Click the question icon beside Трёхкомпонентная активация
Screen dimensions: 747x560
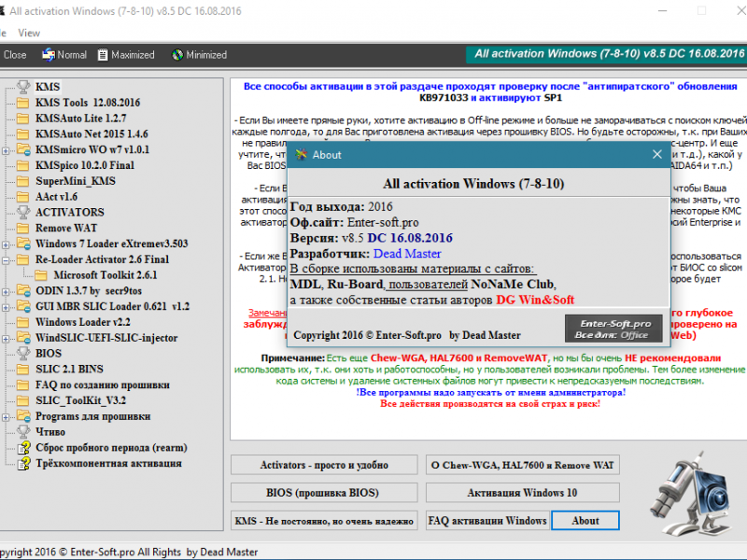point(23,463)
